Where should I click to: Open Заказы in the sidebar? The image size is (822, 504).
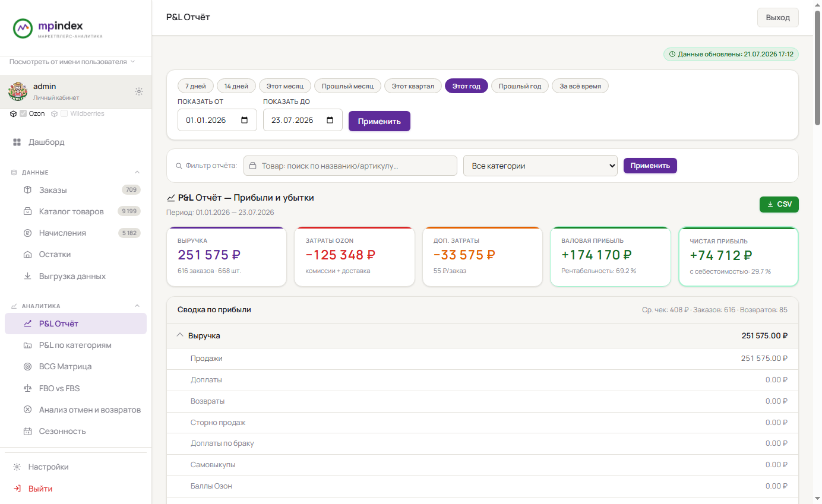[x=75, y=190]
